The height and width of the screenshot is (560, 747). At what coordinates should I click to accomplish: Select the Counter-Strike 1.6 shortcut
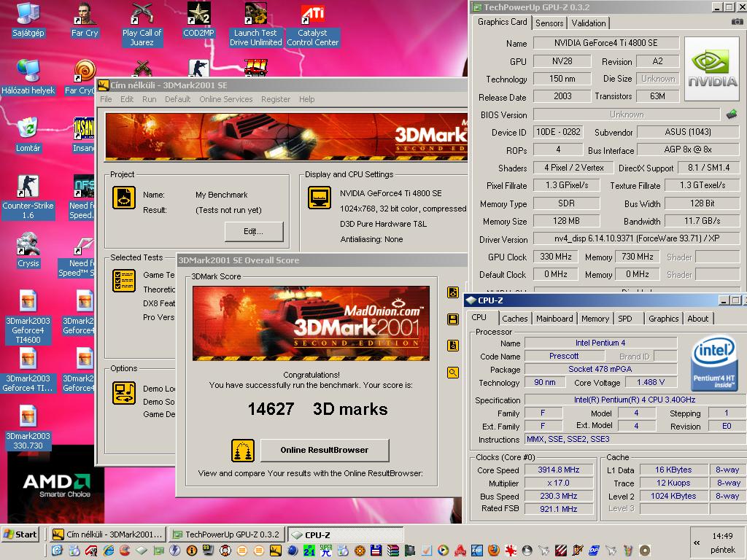28,198
